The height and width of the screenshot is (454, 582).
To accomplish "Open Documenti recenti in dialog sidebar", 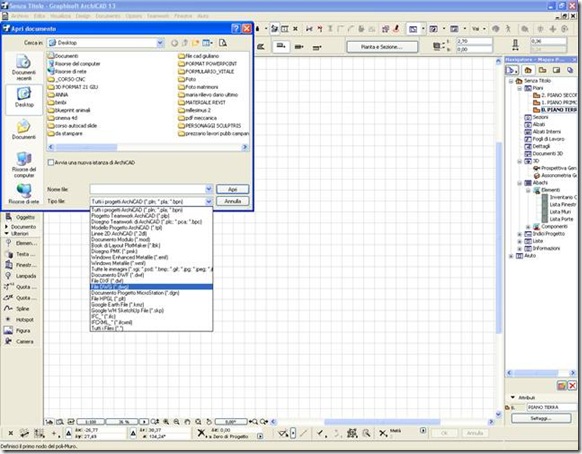I will [24, 68].
